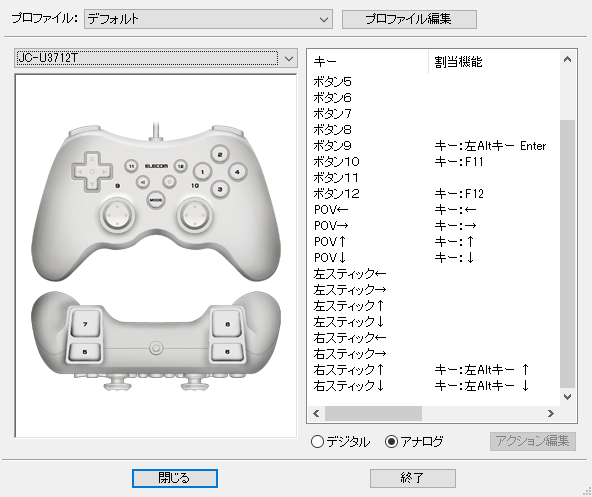Image resolution: width=592 pixels, height=497 pixels.
Task: Open the プロファイル dropdown showing デフォルト
Action: coord(208,19)
